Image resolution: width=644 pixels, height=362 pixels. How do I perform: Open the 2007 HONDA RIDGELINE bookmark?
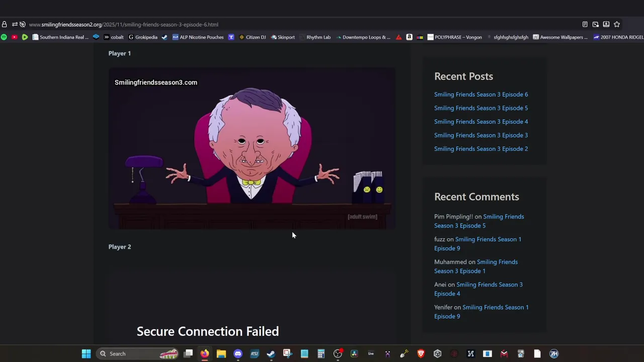click(618, 37)
